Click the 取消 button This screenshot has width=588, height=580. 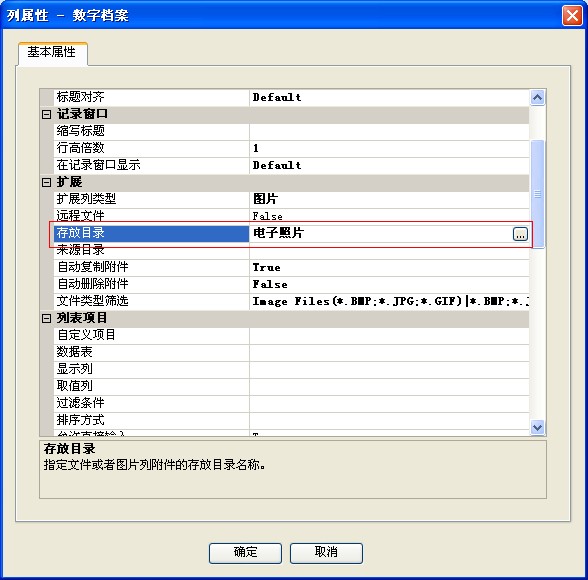326,553
